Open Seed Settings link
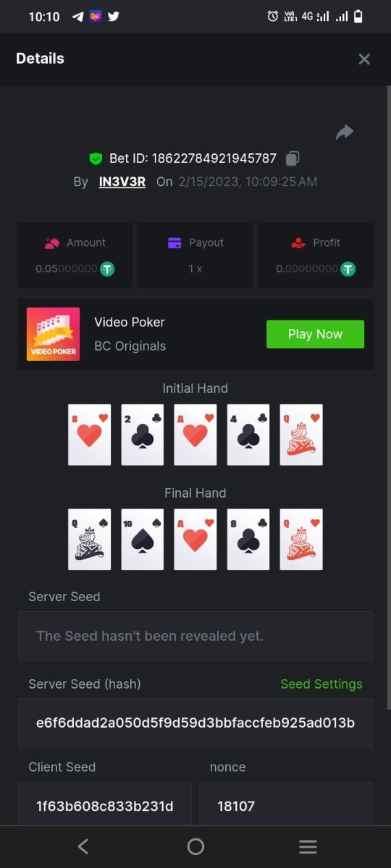This screenshot has height=868, width=391. click(x=321, y=684)
